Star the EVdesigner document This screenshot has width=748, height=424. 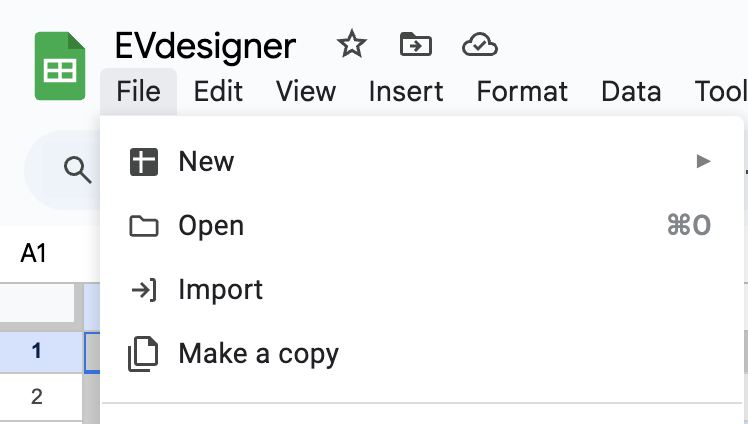352,45
